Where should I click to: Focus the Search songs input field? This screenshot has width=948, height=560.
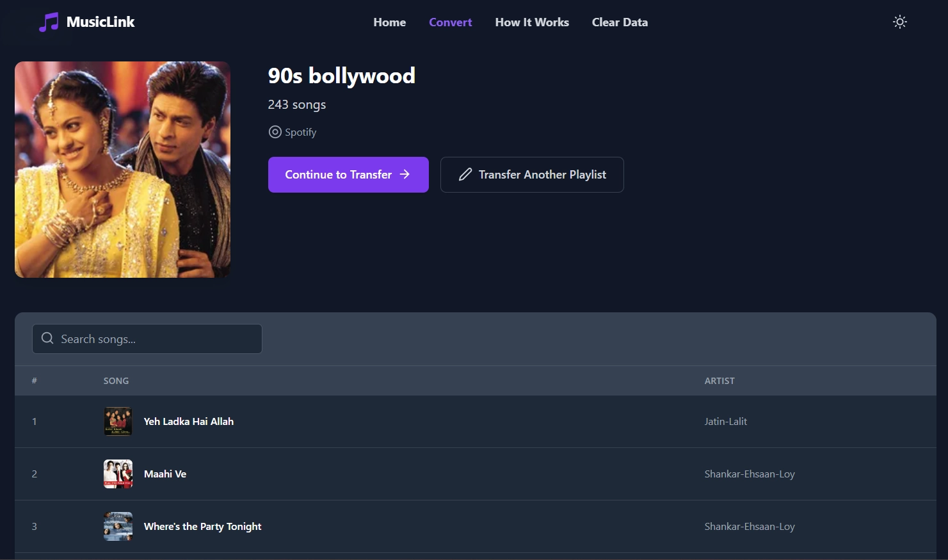point(157,339)
